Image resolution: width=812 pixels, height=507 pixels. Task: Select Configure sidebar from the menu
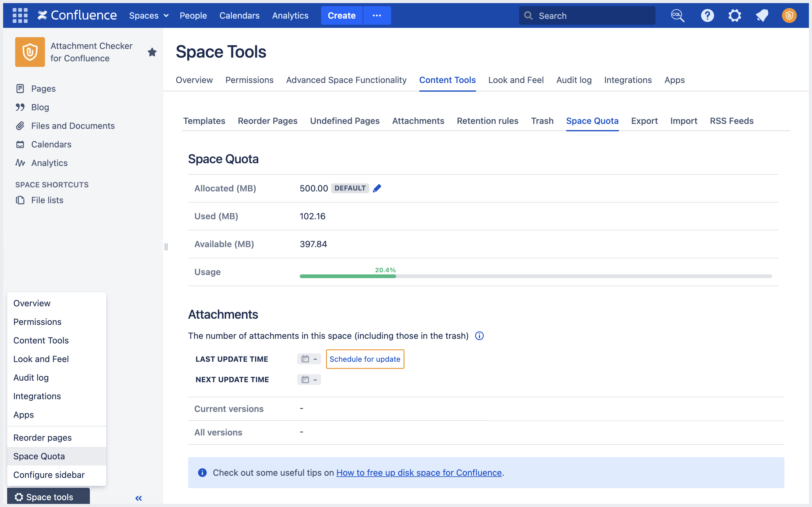49,475
